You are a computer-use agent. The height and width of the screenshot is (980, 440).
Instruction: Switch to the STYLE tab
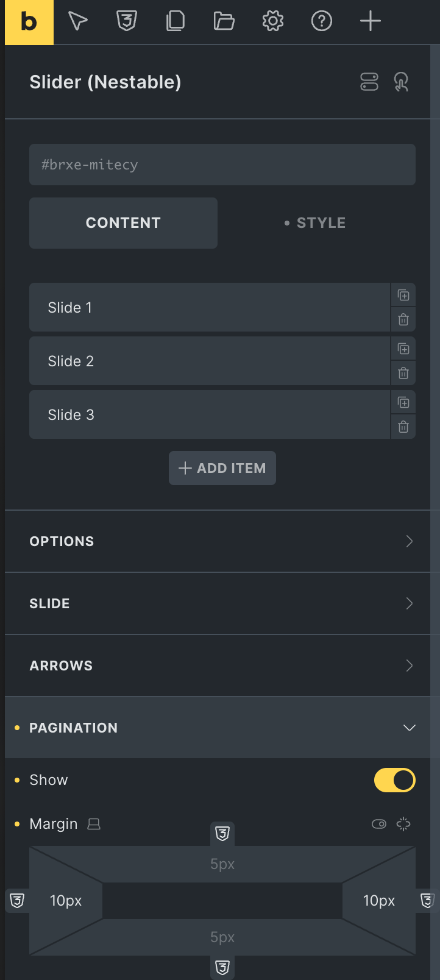pos(321,222)
